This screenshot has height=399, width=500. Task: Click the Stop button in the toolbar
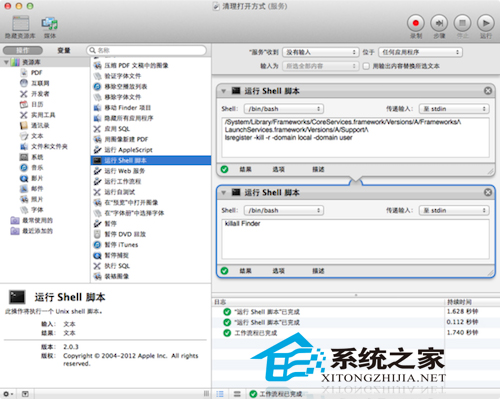[x=462, y=23]
